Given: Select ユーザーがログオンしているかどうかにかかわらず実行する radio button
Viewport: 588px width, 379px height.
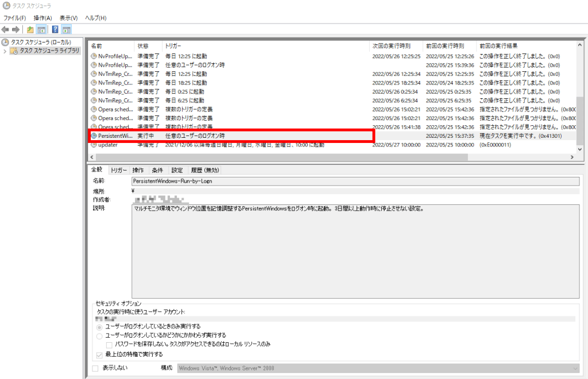Looking at the screenshot, I should (x=99, y=335).
